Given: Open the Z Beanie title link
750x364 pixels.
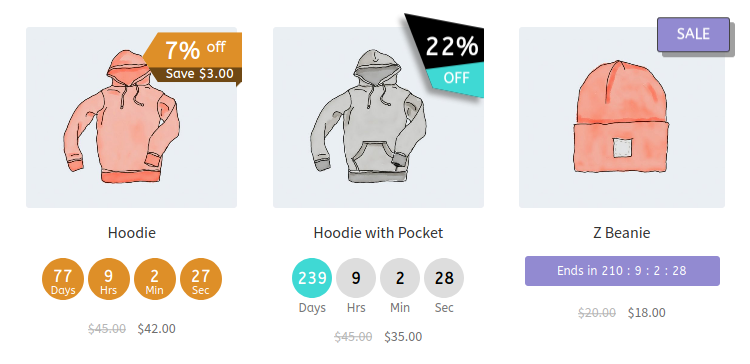Looking at the screenshot, I should pos(622,233).
